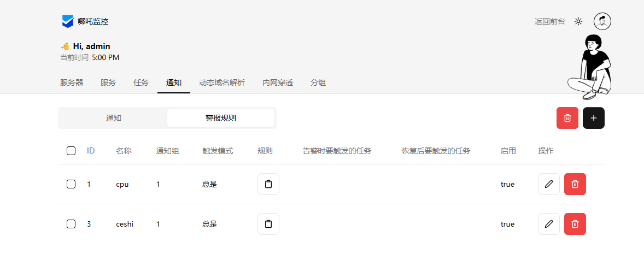Click the 返回前台 link
Screen dimensions: 644x272
pos(549,21)
